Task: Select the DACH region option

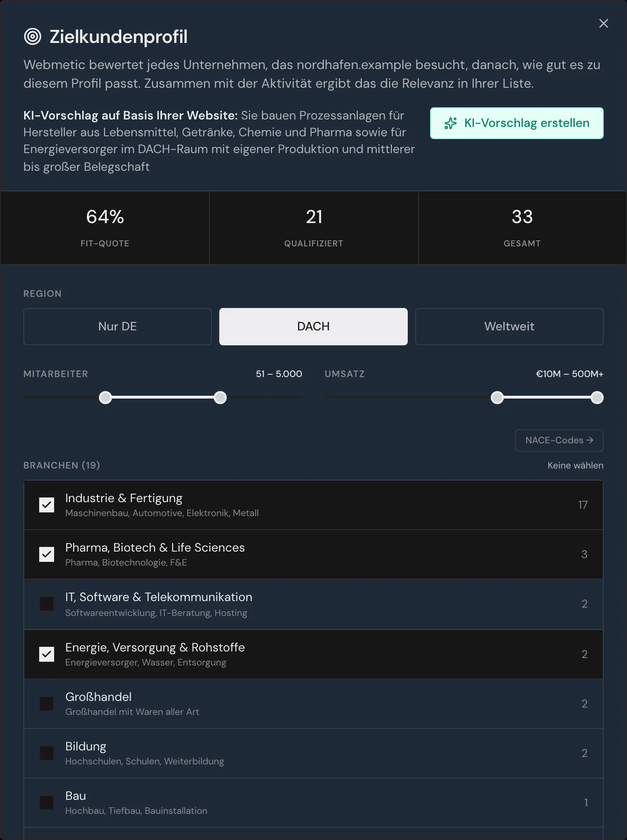Action: coord(313,327)
